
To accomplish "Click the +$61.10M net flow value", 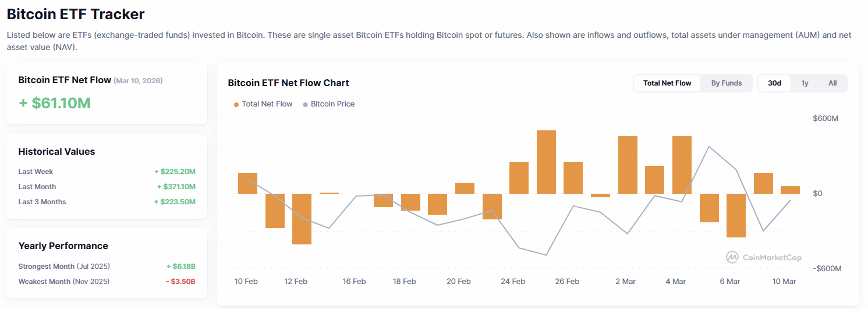I will tap(55, 103).
